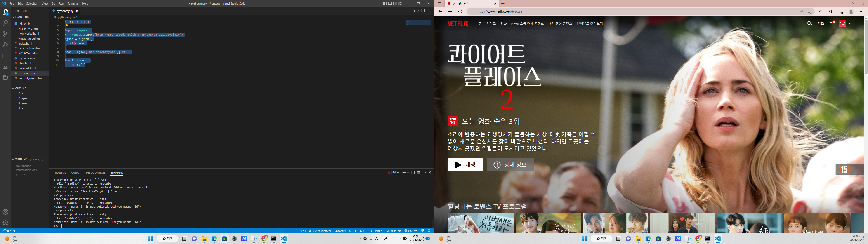Switch to the PROBLEMS panel tab
Image resolution: width=868 pixels, height=244 pixels.
(x=60, y=173)
